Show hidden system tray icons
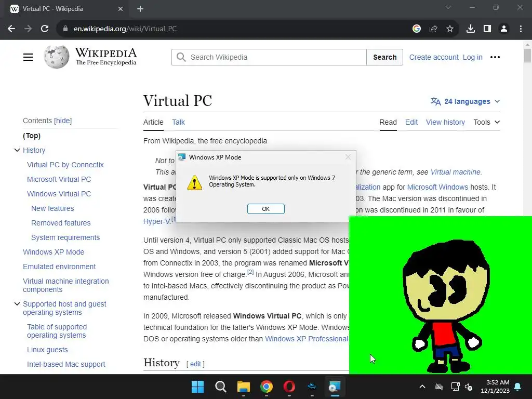Image resolution: width=532 pixels, height=399 pixels. click(422, 387)
